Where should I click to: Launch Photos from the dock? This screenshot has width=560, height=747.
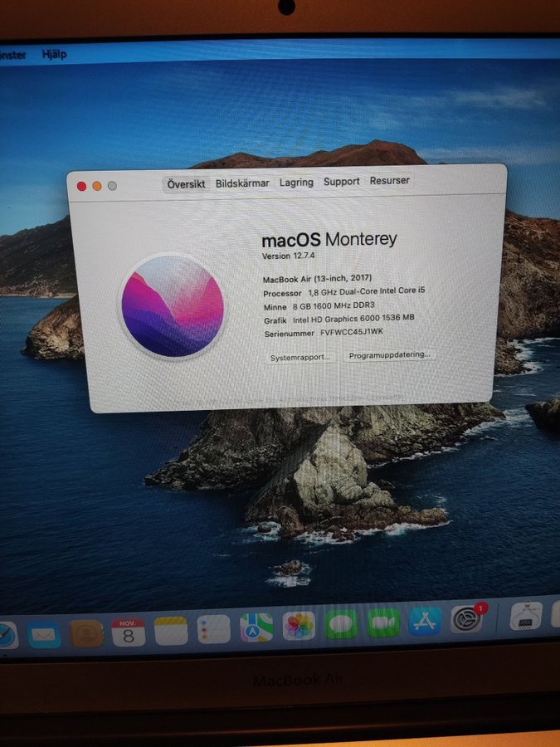point(299,626)
